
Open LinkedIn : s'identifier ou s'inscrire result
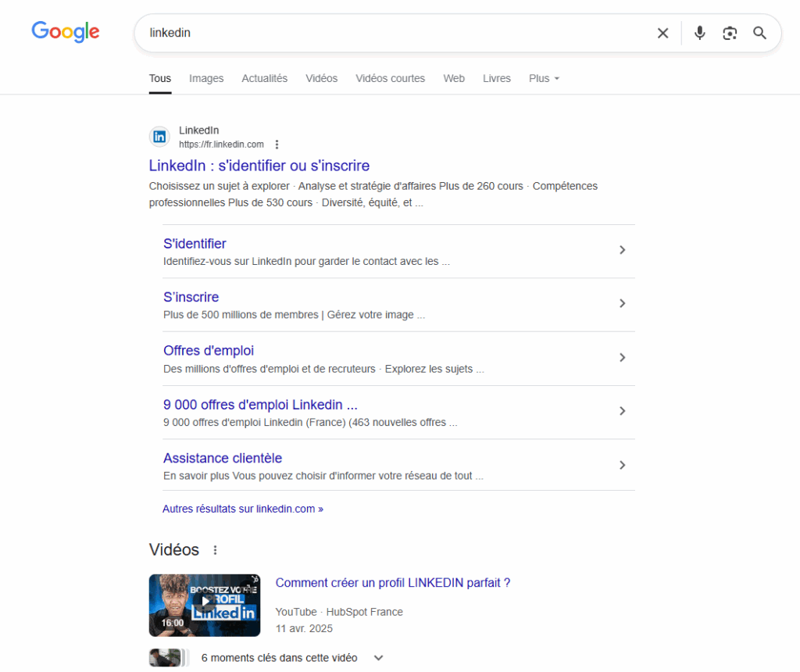259,166
